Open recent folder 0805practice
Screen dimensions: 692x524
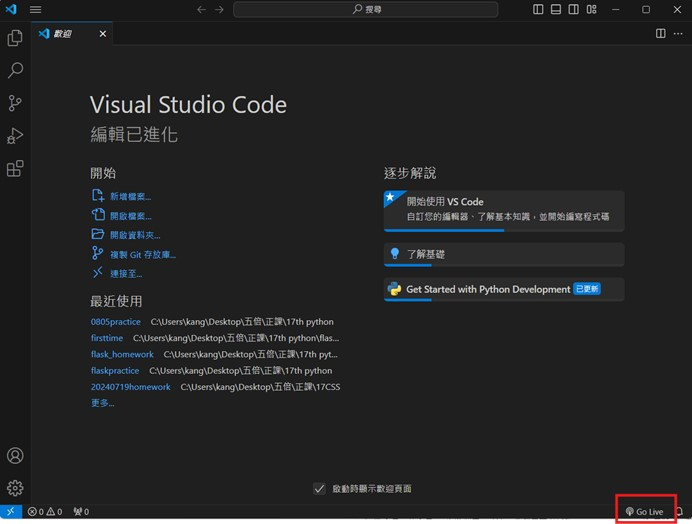coord(116,322)
